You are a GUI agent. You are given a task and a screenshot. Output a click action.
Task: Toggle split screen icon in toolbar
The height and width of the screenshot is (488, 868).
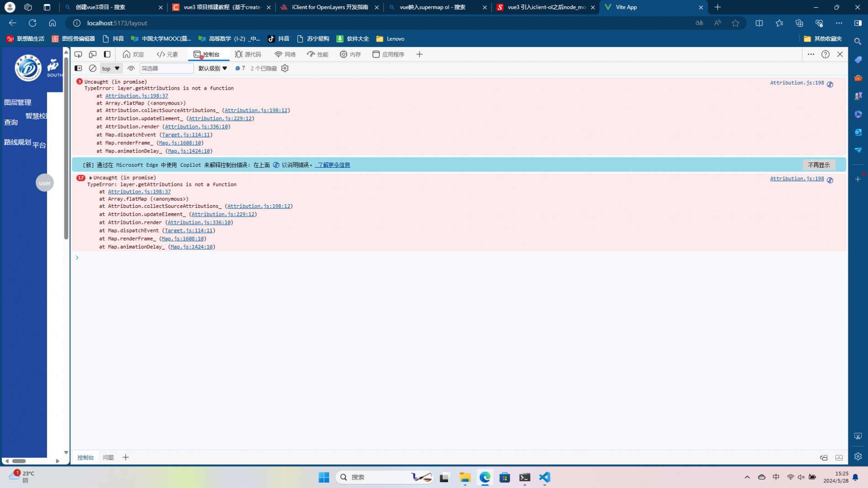[759, 23]
